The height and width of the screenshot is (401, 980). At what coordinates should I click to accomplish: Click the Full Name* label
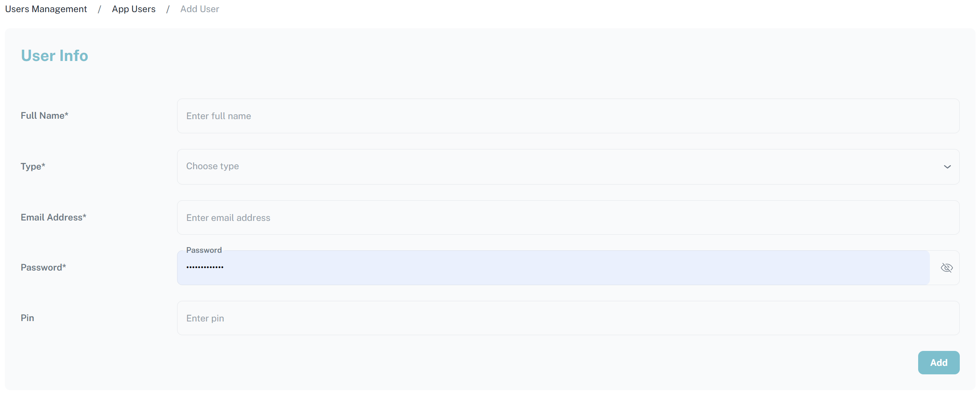click(44, 116)
